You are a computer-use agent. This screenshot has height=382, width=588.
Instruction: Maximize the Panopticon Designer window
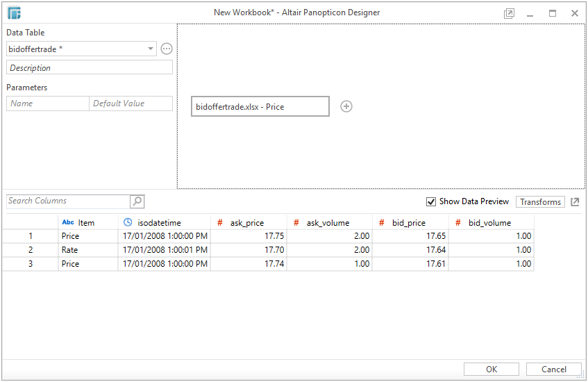click(x=553, y=13)
